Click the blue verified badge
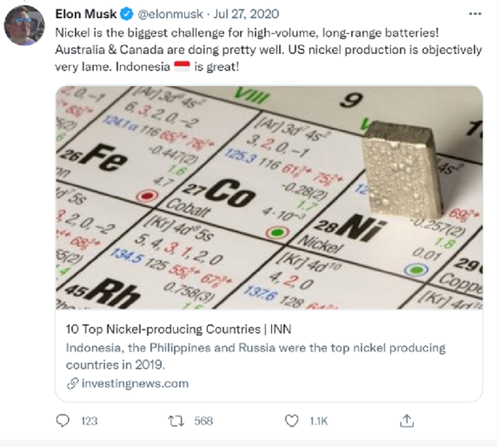504x447 pixels. click(127, 14)
